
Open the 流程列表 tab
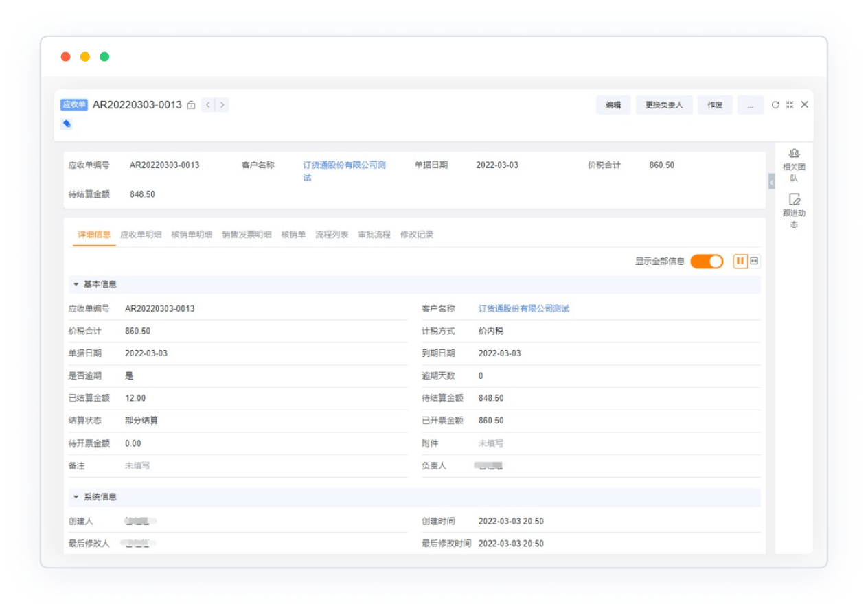[332, 235]
